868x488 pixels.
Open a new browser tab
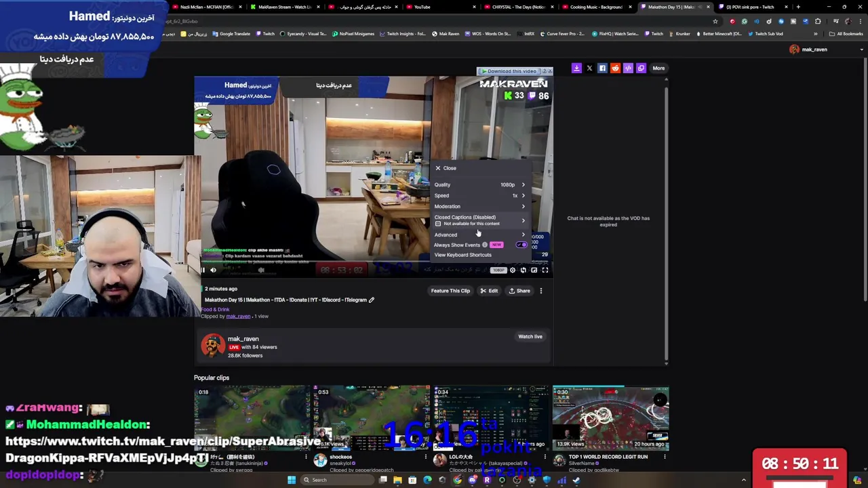[798, 7]
